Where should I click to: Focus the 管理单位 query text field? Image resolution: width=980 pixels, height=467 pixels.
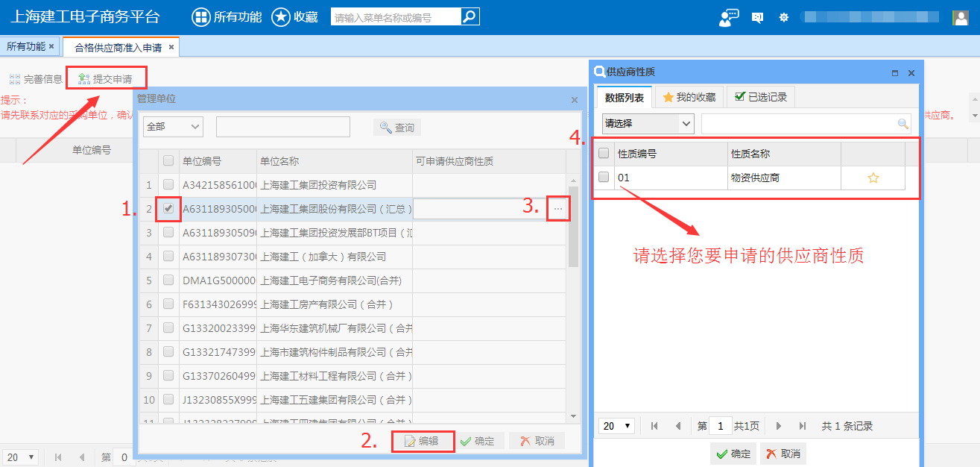coord(283,127)
